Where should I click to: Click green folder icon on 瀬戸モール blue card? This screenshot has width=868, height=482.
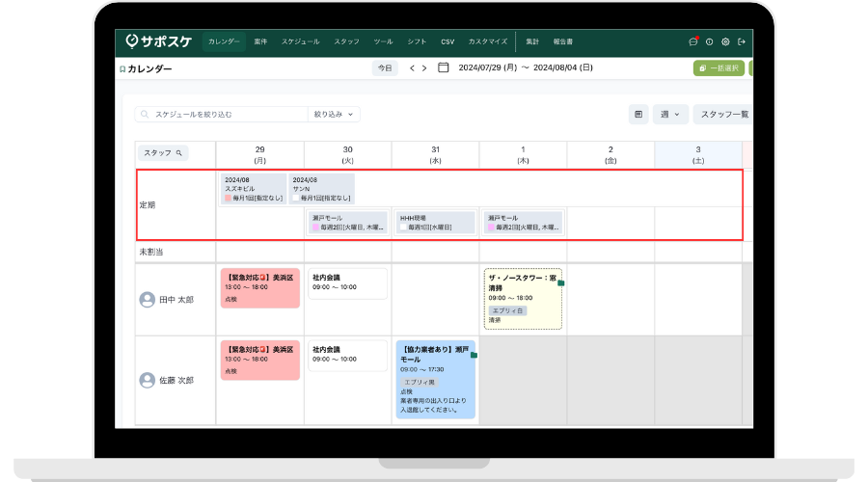pos(474,355)
